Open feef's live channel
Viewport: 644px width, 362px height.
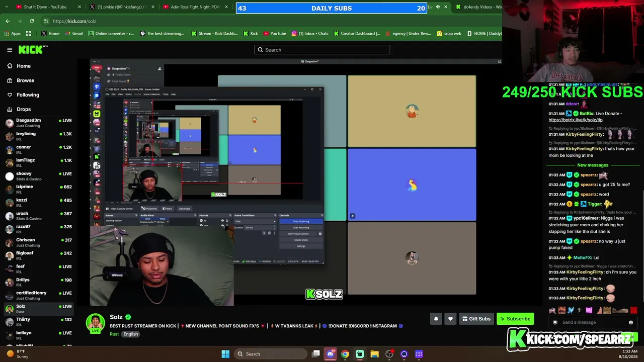pos(38,269)
